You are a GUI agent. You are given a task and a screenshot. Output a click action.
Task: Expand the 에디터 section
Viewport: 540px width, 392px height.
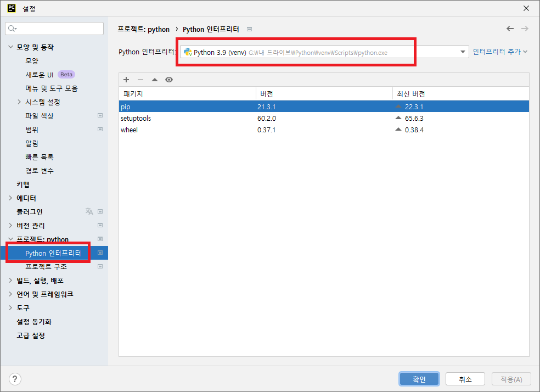coord(10,198)
